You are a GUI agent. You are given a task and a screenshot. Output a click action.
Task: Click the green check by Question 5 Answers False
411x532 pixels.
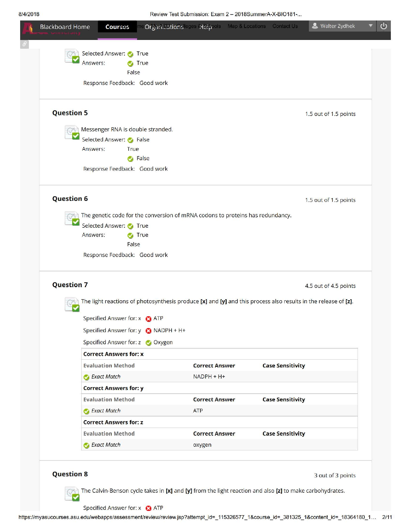point(131,159)
